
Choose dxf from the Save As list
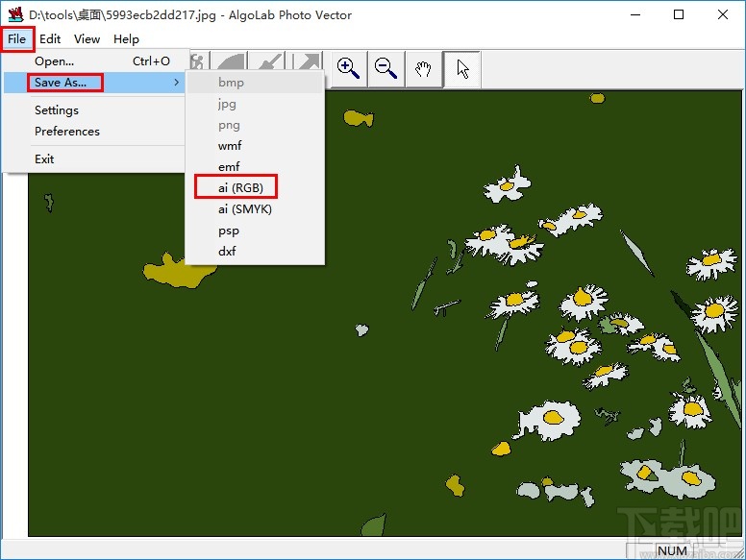(x=227, y=252)
